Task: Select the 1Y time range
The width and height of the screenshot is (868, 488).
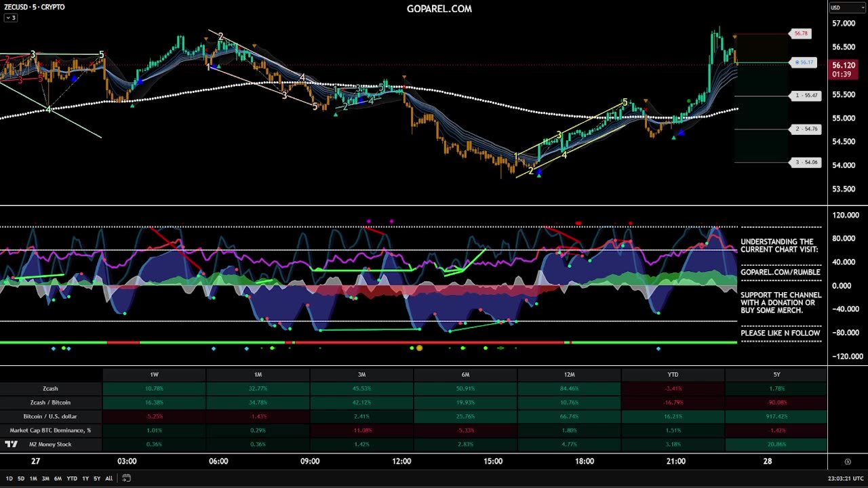Action: click(x=85, y=479)
